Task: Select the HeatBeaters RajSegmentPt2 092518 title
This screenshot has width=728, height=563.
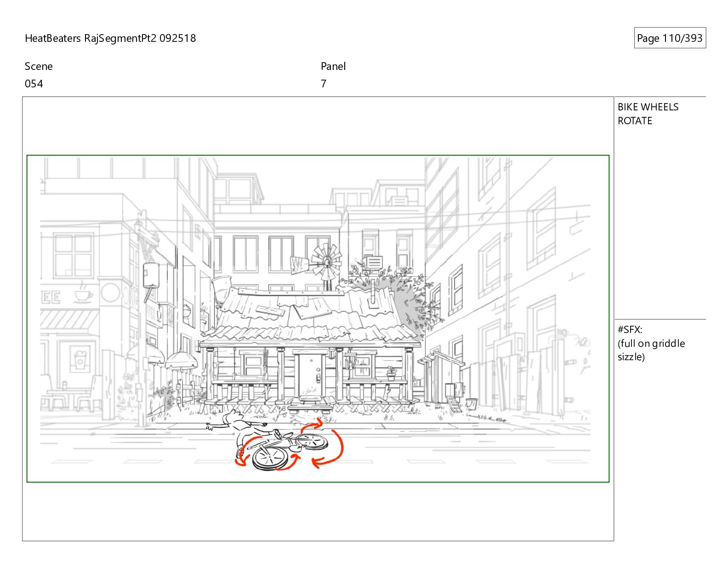Action: [110, 38]
